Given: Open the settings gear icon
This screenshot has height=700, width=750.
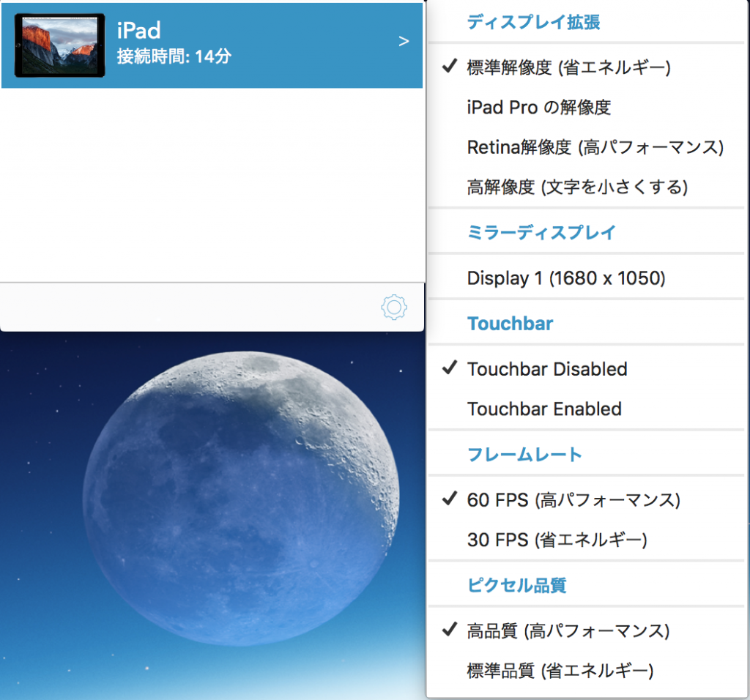Looking at the screenshot, I should pos(393,307).
